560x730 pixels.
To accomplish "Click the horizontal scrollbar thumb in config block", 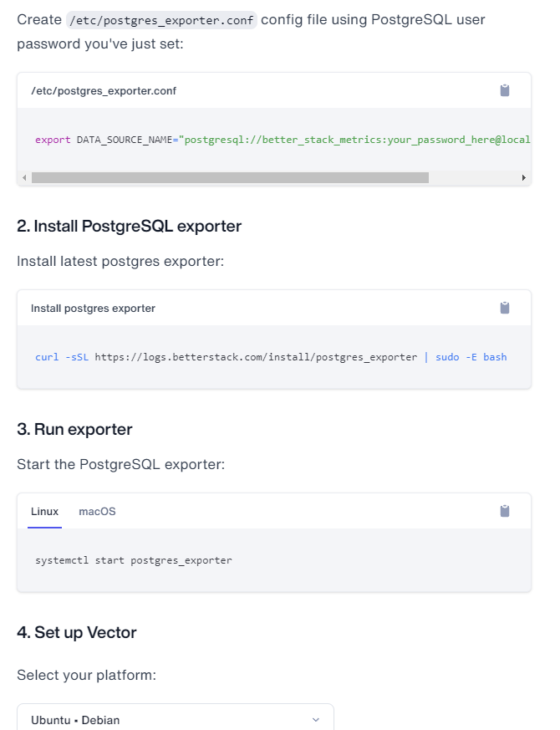I will pyautogui.click(x=230, y=177).
